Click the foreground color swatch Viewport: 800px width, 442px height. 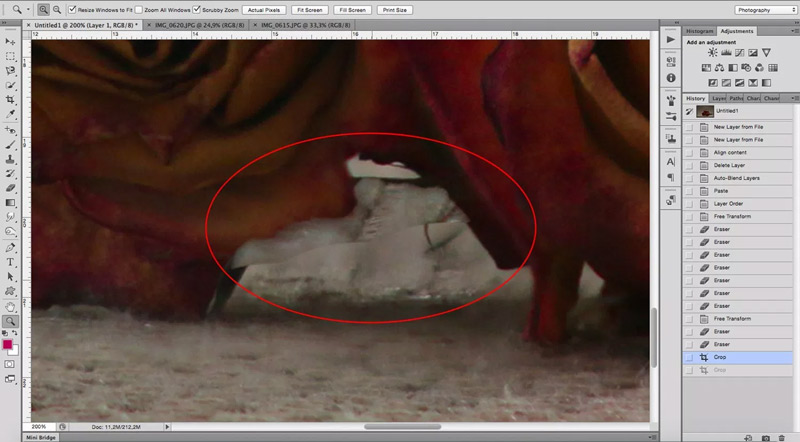point(9,343)
